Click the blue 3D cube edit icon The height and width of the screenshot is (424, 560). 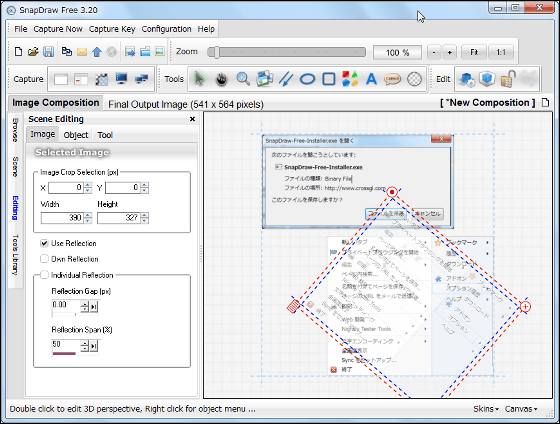click(x=487, y=79)
